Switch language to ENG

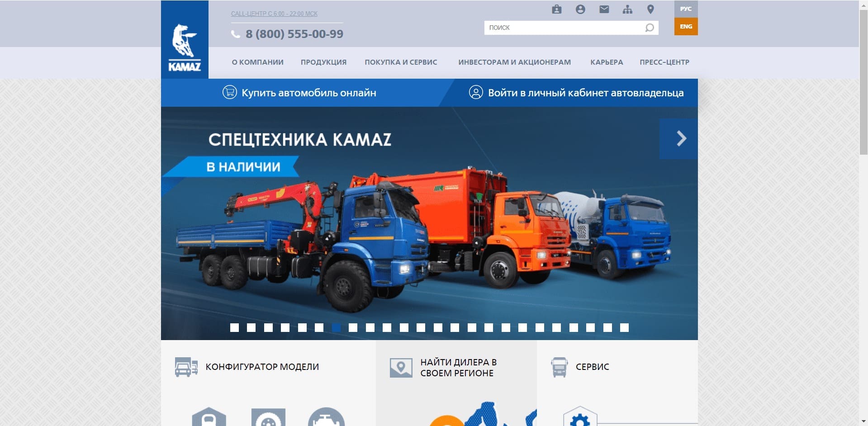tap(686, 26)
